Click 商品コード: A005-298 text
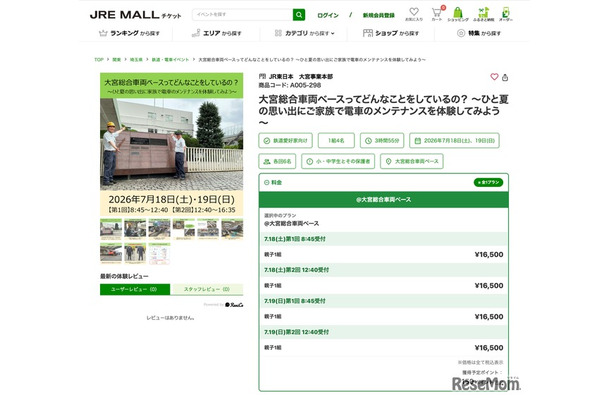This screenshot has width=610, height=400. pos(290,85)
